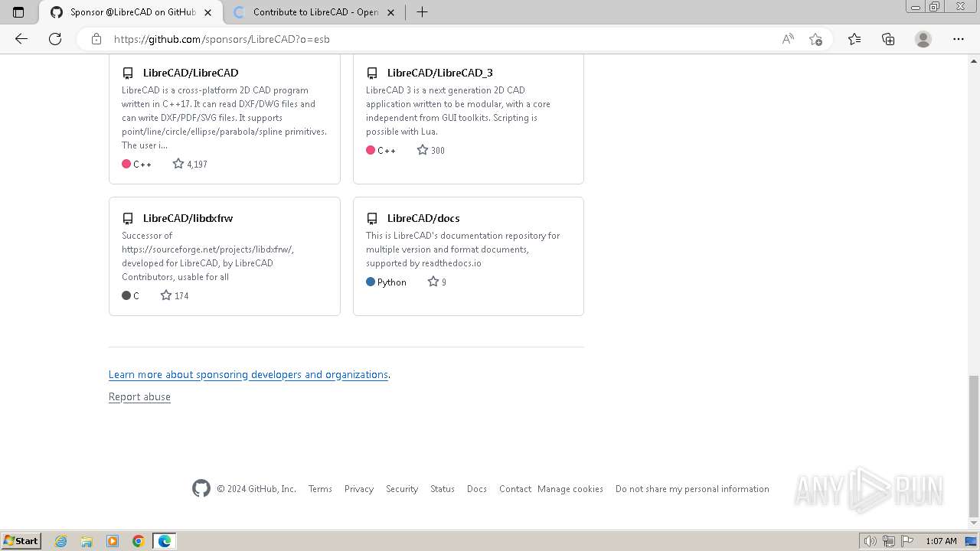Open the LibreCAD/libdxfrw repository link
The image size is (980, 551).
click(188, 218)
